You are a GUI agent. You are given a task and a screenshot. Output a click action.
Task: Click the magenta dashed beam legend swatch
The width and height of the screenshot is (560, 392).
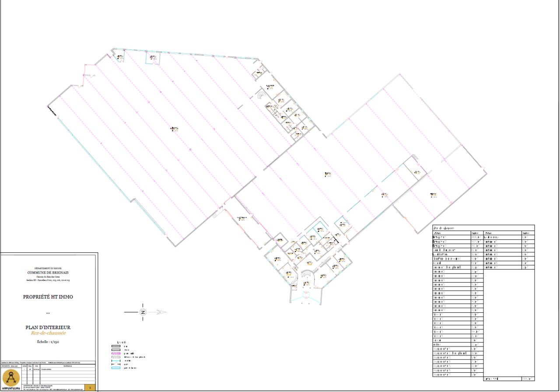click(115, 353)
